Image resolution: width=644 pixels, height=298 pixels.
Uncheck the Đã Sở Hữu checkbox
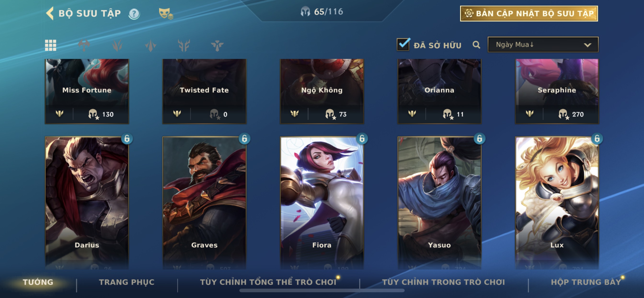pyautogui.click(x=403, y=45)
